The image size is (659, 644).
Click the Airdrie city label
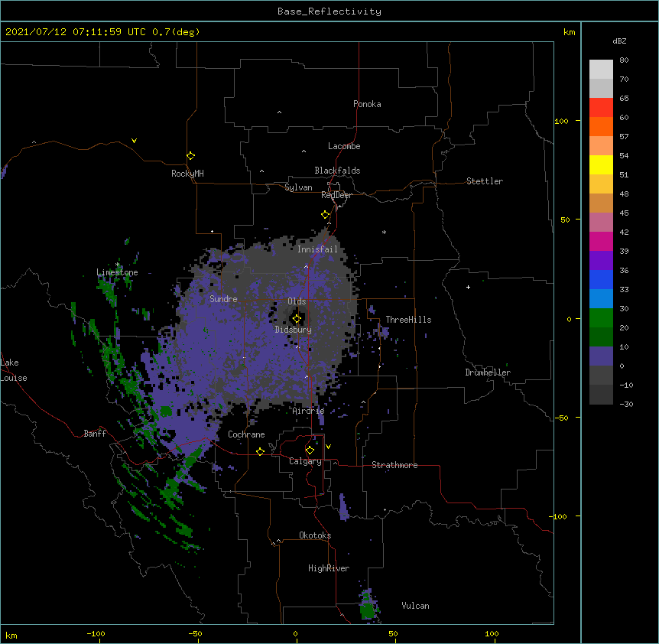pyautogui.click(x=308, y=411)
